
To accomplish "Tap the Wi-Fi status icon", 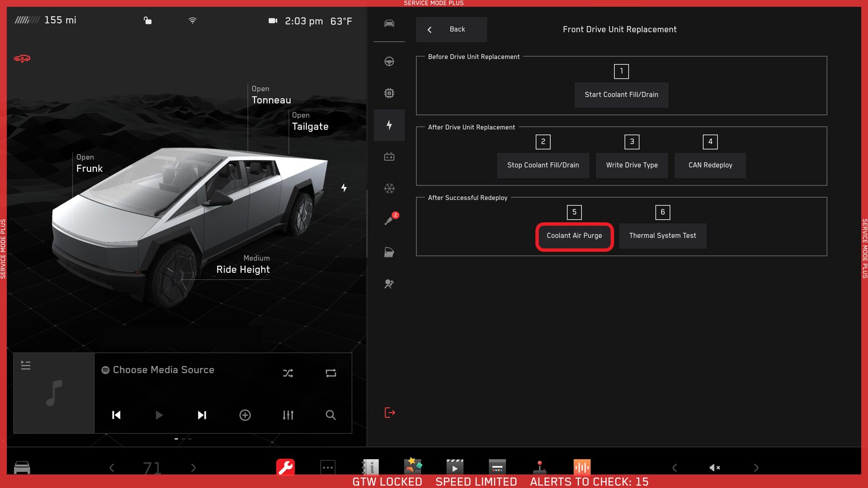I will pyautogui.click(x=193, y=21).
